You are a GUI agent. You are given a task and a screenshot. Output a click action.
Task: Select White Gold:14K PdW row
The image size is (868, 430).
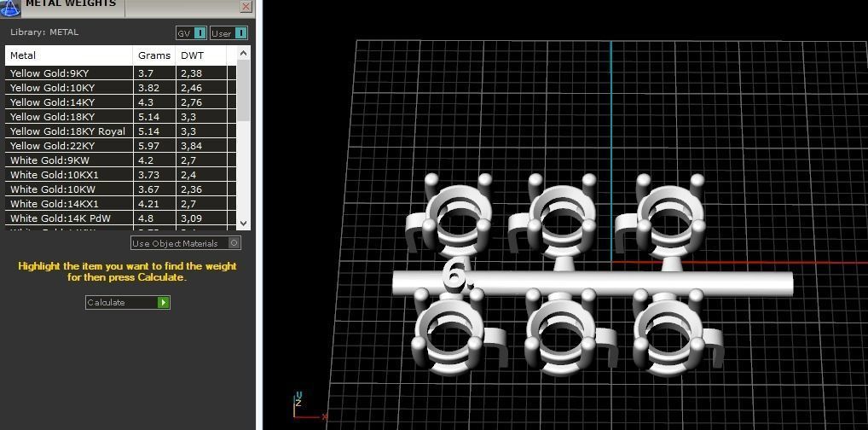pyautogui.click(x=120, y=218)
